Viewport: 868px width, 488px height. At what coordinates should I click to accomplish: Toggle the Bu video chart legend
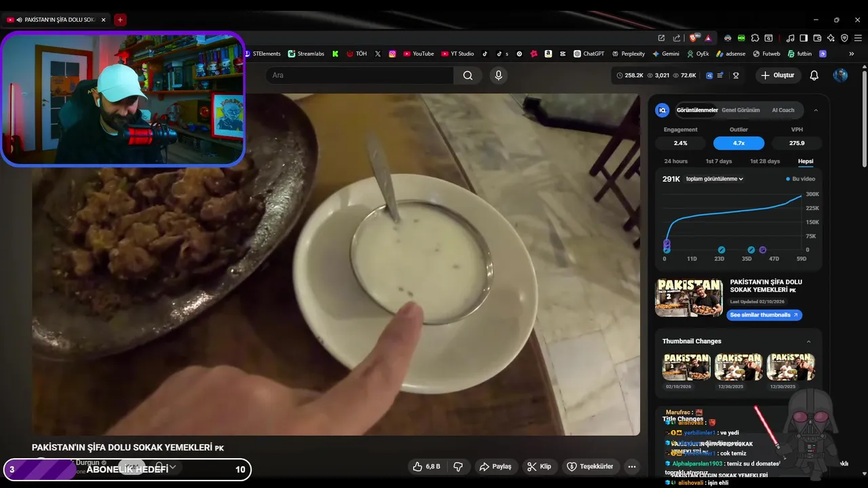tap(800, 179)
